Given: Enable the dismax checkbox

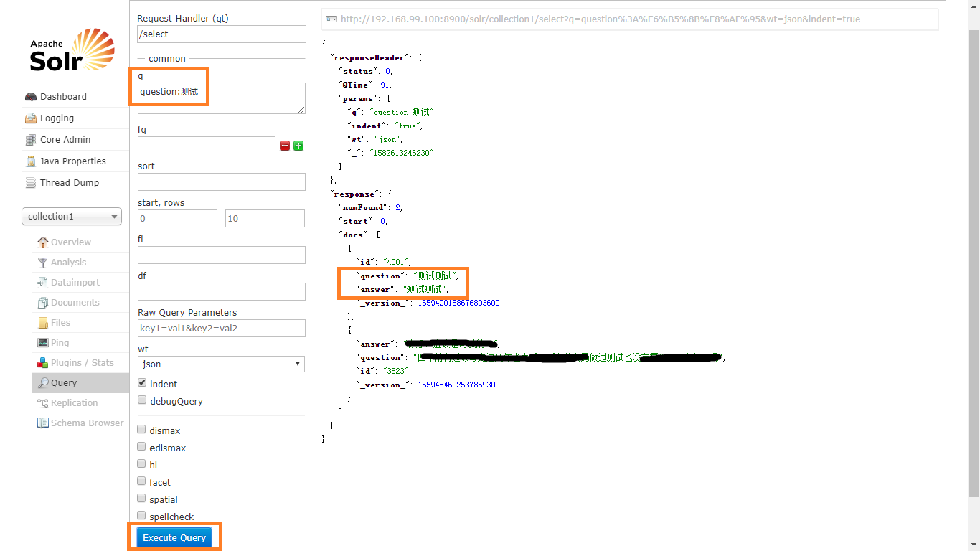Looking at the screenshot, I should coord(142,430).
